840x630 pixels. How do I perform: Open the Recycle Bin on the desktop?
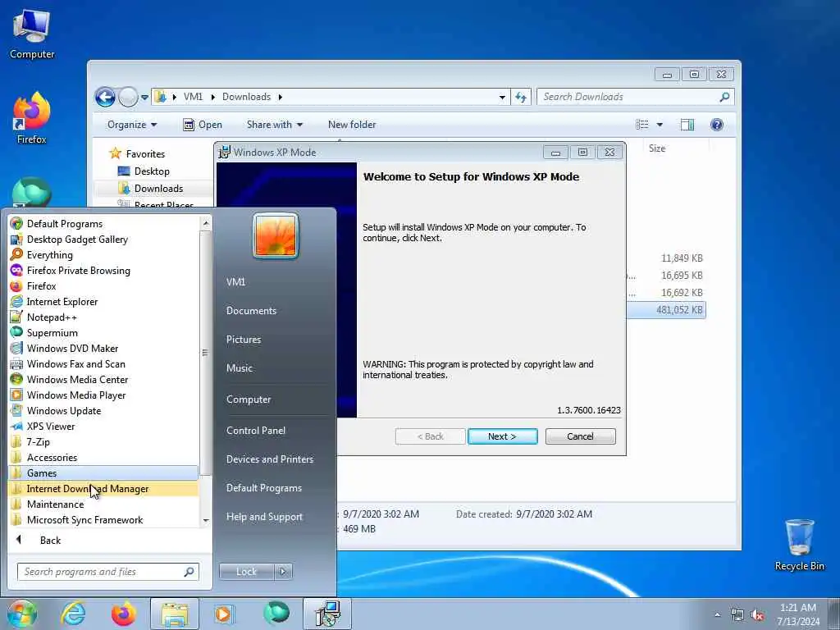pos(799,545)
